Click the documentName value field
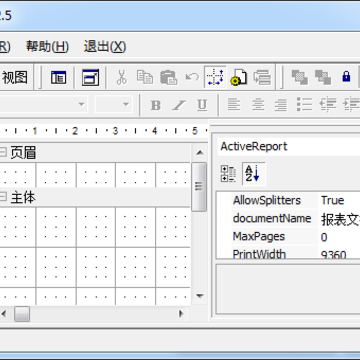 coord(339,219)
